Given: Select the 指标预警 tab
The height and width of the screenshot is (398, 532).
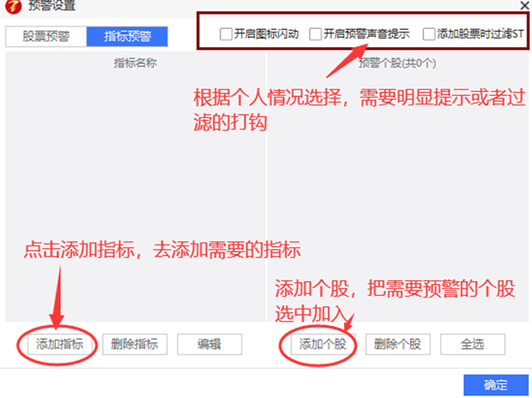Looking at the screenshot, I should [x=127, y=36].
